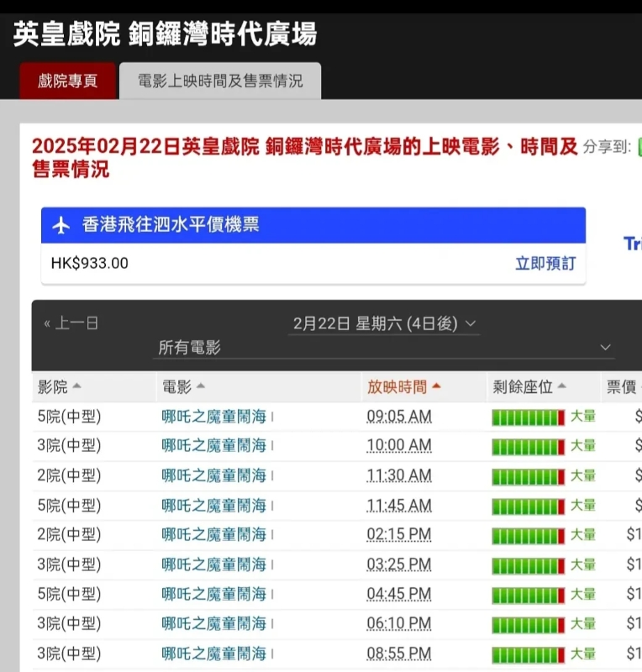Select the 03:25 PM showtime
This screenshot has width=642, height=672.
[x=399, y=564]
